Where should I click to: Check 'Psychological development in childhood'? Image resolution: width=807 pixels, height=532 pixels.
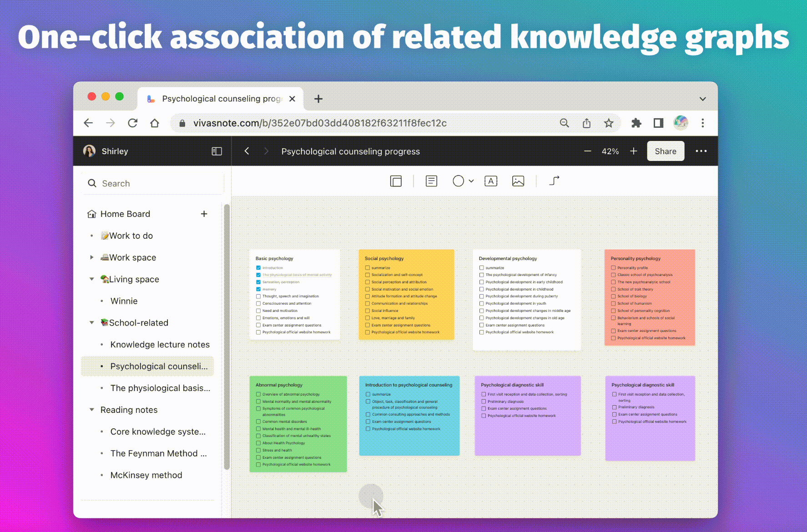[481, 289]
